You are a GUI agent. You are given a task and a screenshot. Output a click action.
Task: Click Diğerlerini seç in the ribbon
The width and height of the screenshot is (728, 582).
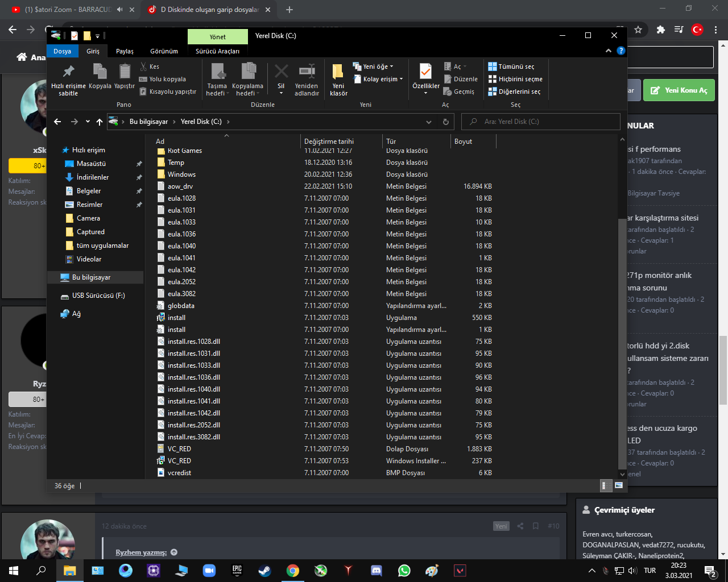[515, 92]
